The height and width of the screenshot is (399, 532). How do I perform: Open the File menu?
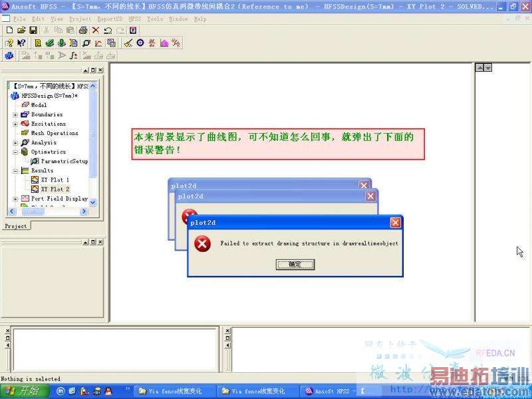19,19
